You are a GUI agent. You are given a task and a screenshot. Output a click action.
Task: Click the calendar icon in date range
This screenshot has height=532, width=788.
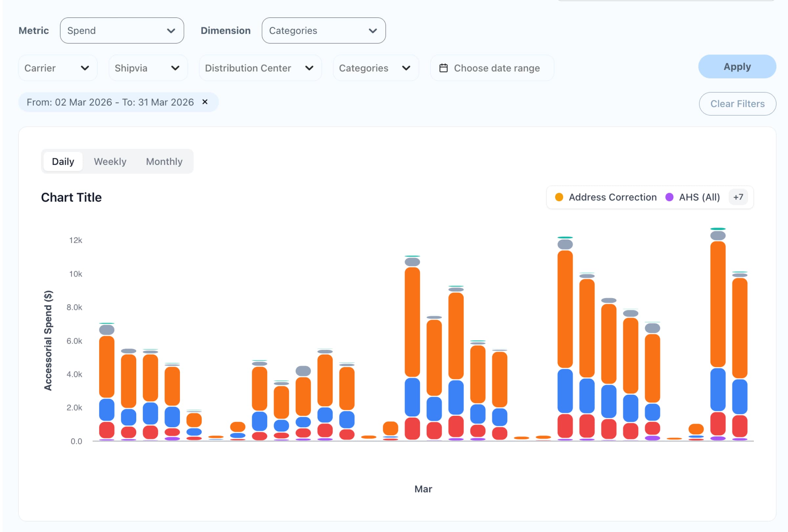point(444,68)
